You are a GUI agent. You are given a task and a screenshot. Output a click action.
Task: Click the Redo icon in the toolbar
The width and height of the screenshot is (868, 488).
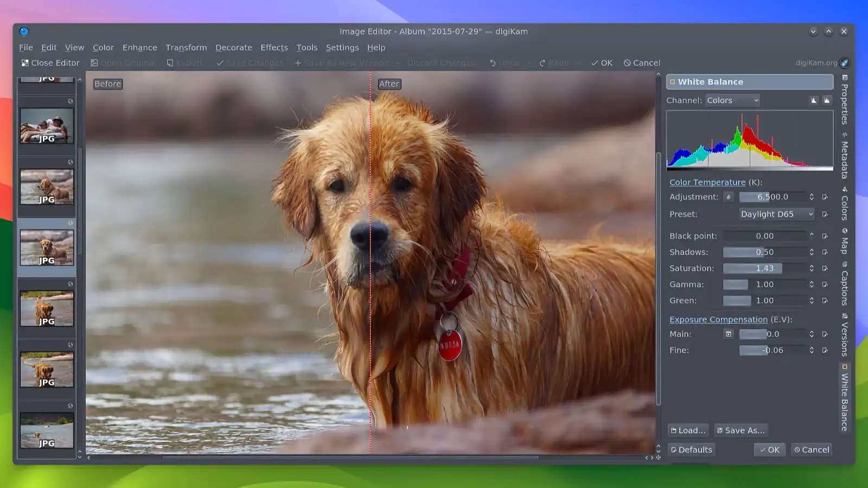[541, 62]
